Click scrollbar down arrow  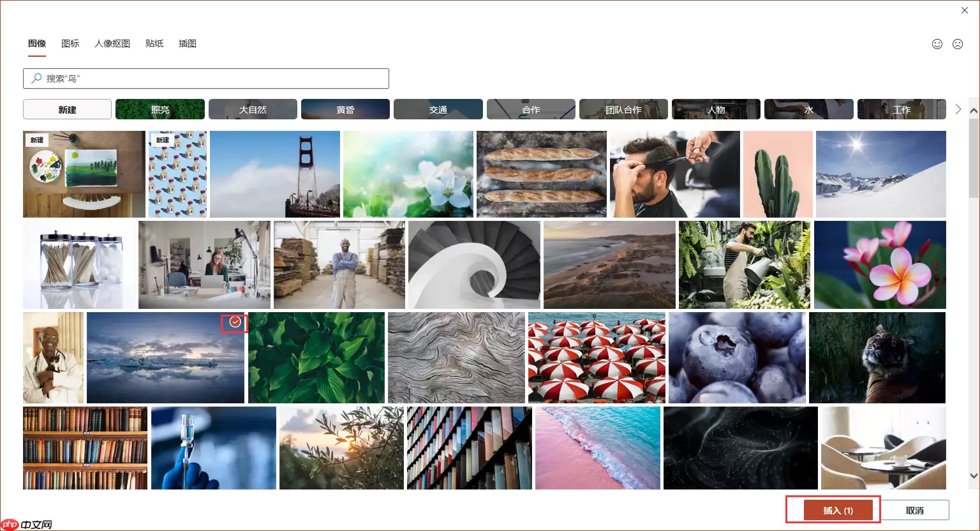click(x=974, y=475)
